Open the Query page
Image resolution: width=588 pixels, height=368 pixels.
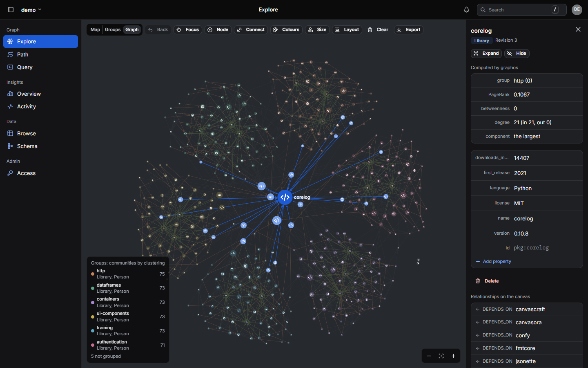(40, 67)
